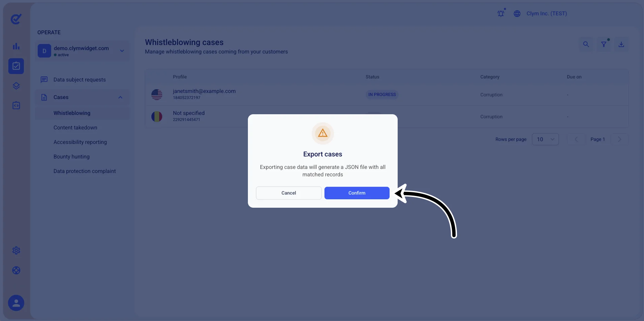This screenshot has height=321, width=644.
Task: Open Content takedown cases
Action: tap(75, 127)
